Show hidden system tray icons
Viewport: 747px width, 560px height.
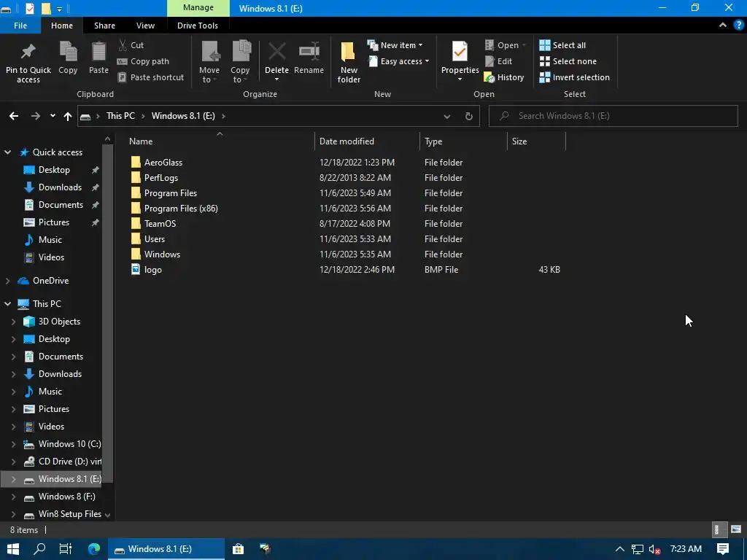coord(620,549)
